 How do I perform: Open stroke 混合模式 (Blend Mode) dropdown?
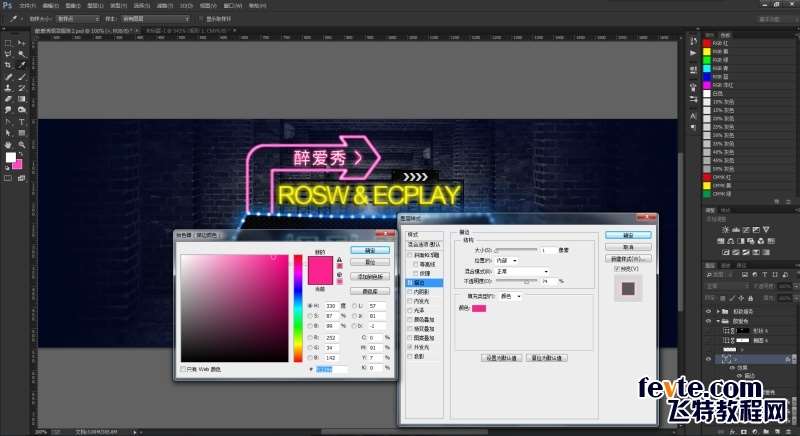click(522, 271)
